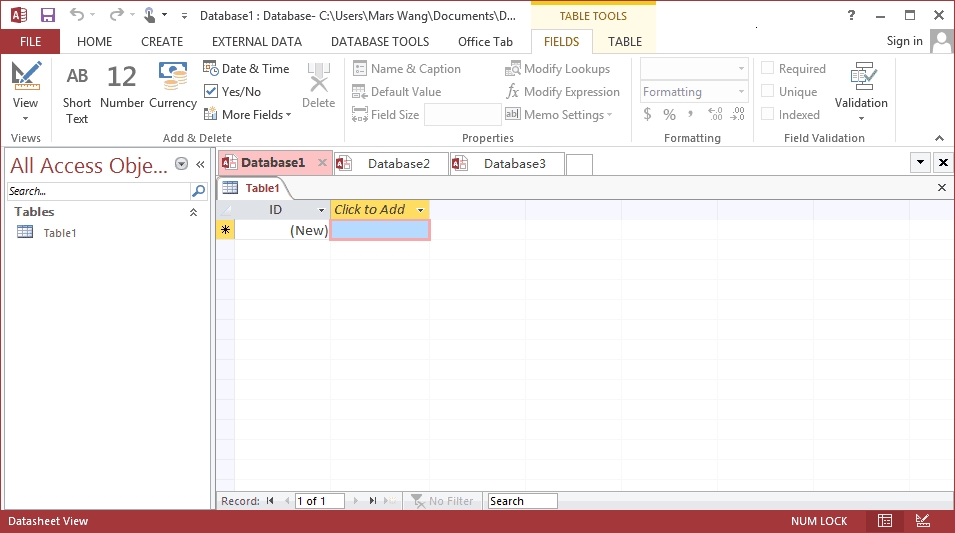Viewport: 955px width, 533px height.
Task: Click the Redo arrow icon
Action: 116,15
